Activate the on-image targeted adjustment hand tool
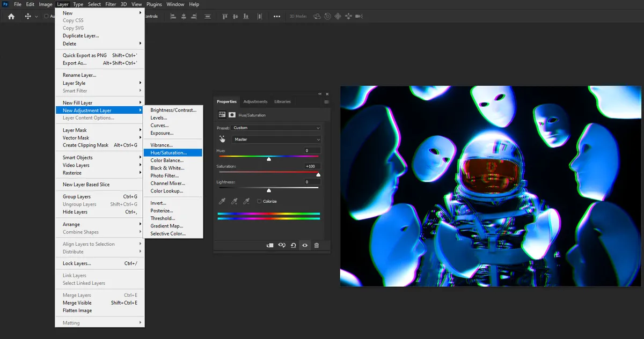 point(222,139)
